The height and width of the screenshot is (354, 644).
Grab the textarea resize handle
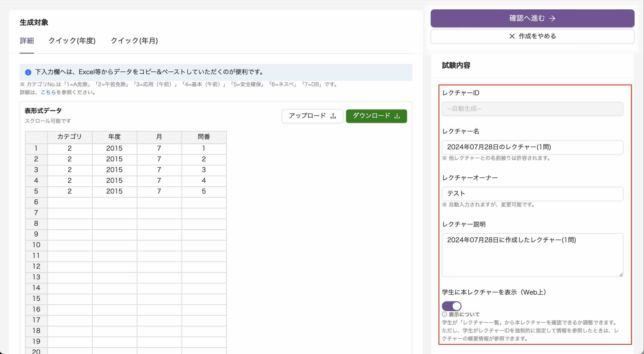point(621,275)
